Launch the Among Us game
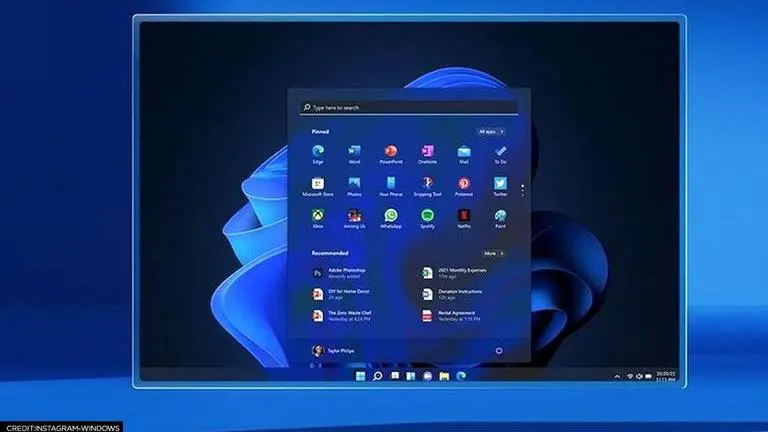 pos(354,218)
